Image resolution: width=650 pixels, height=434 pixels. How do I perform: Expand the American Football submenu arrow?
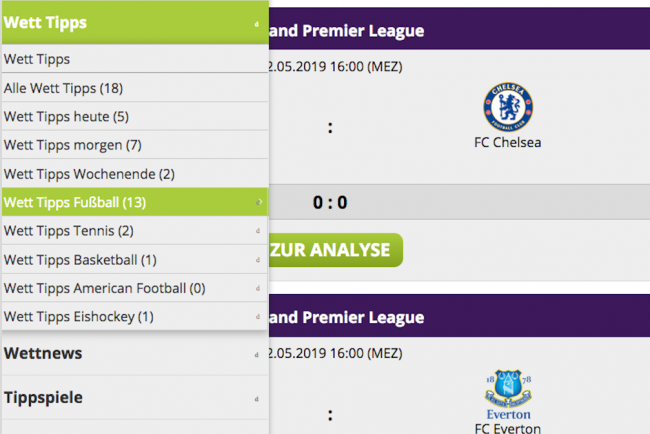tap(258, 289)
